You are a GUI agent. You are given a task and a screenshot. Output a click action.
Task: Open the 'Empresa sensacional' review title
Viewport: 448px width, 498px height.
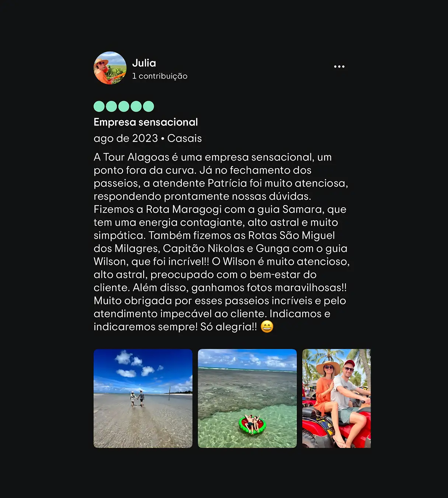click(x=146, y=122)
